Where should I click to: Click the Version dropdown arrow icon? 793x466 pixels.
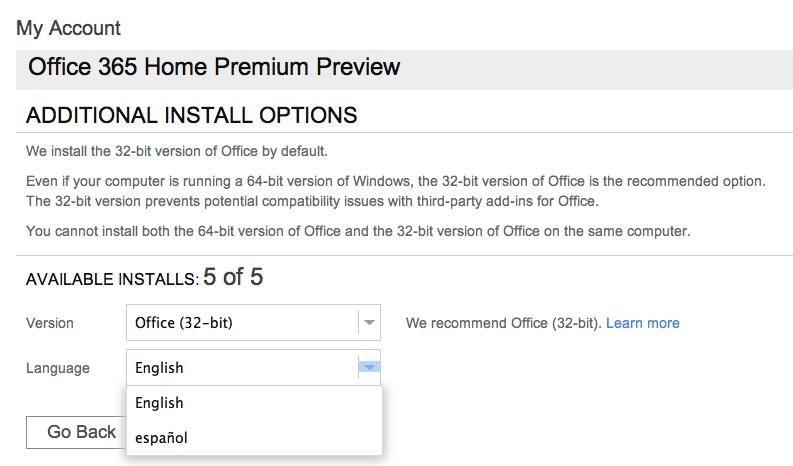(369, 322)
